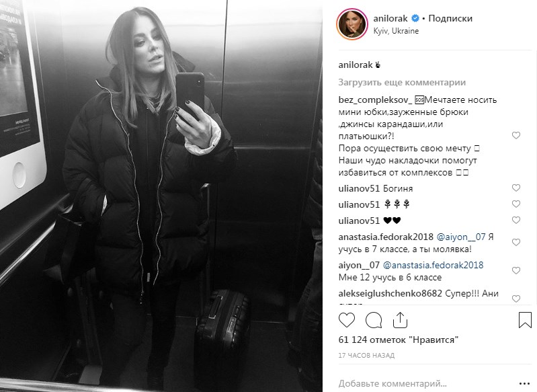
Task: Like the ulianov51 Богиня comment
Action: click(516, 188)
